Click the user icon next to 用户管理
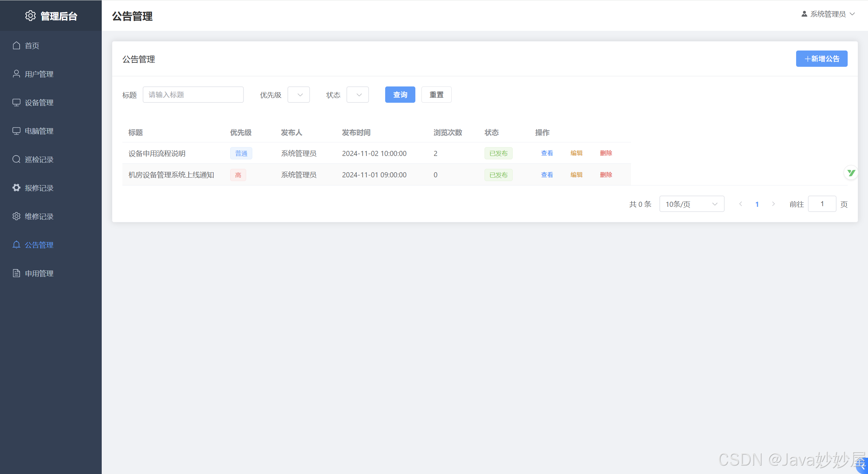The image size is (868, 474). pyautogui.click(x=16, y=74)
